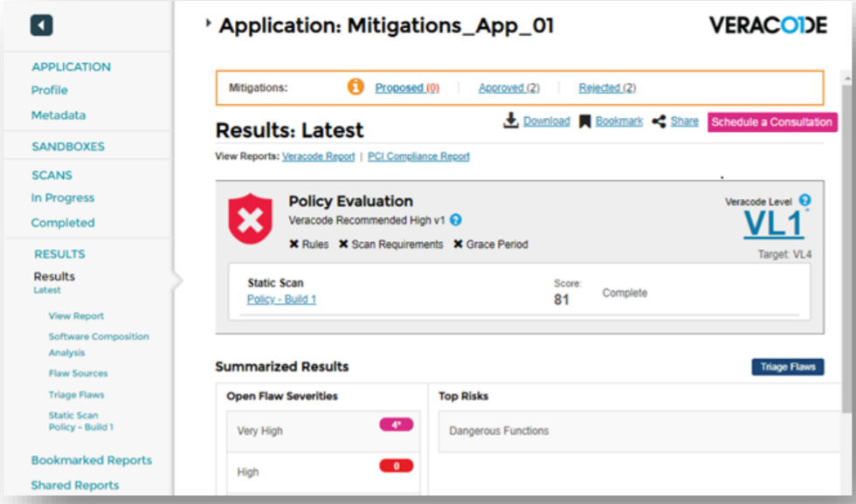Collapse sidebar with back arrow button
The height and width of the screenshot is (504, 856).
41,25
